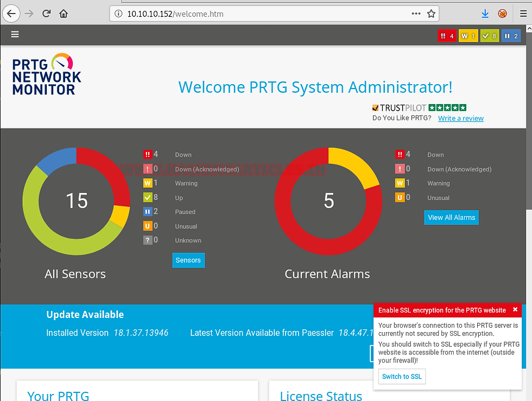
Task: Click the Installed Version number 18.1.37.13946
Action: point(141,333)
